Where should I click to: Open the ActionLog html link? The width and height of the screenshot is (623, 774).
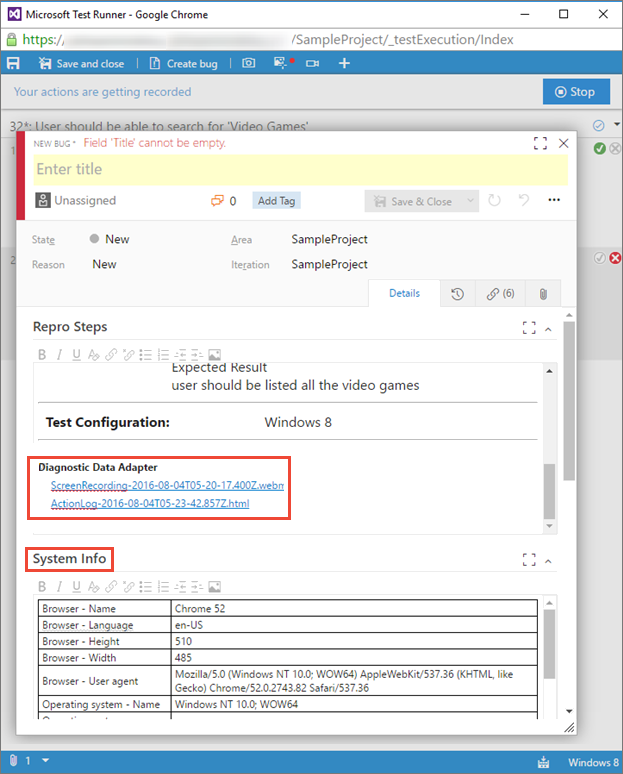pyautogui.click(x=150, y=503)
